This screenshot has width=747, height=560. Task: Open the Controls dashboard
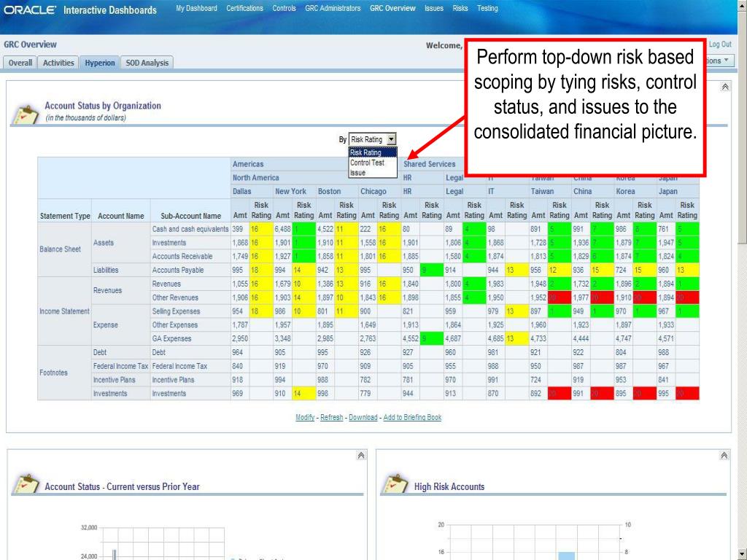[x=284, y=8]
